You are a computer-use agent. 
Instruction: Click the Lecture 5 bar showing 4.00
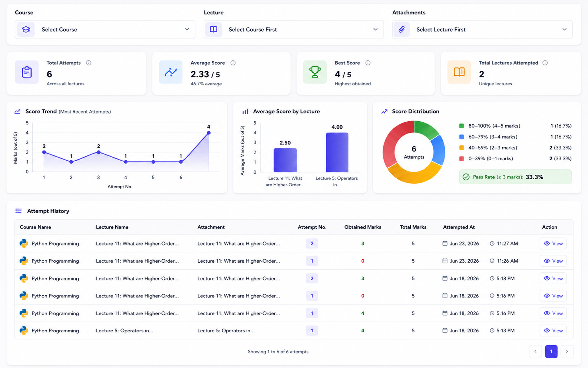point(337,152)
